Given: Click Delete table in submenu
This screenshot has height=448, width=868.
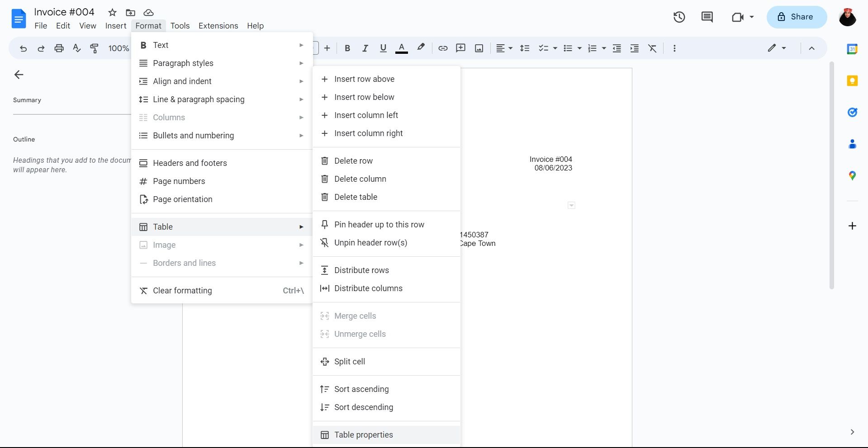Looking at the screenshot, I should (386, 197).
